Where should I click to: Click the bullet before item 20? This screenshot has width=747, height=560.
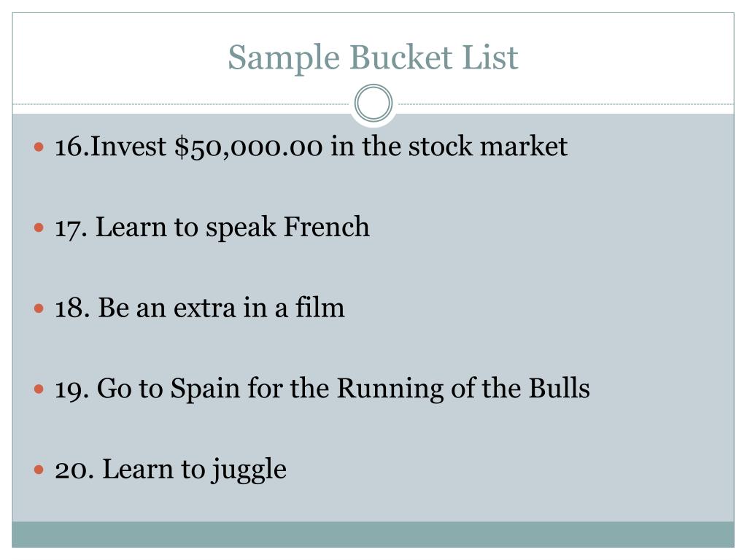[x=39, y=470]
